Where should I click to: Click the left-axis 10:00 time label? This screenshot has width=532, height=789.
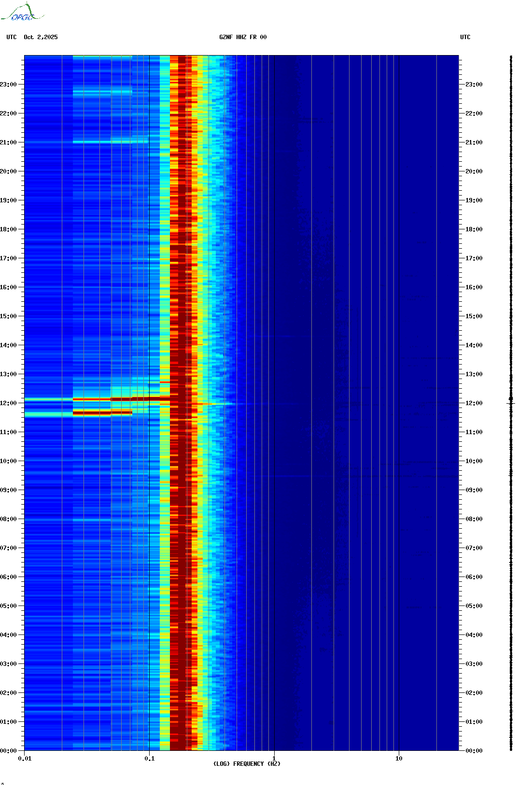click(8, 461)
